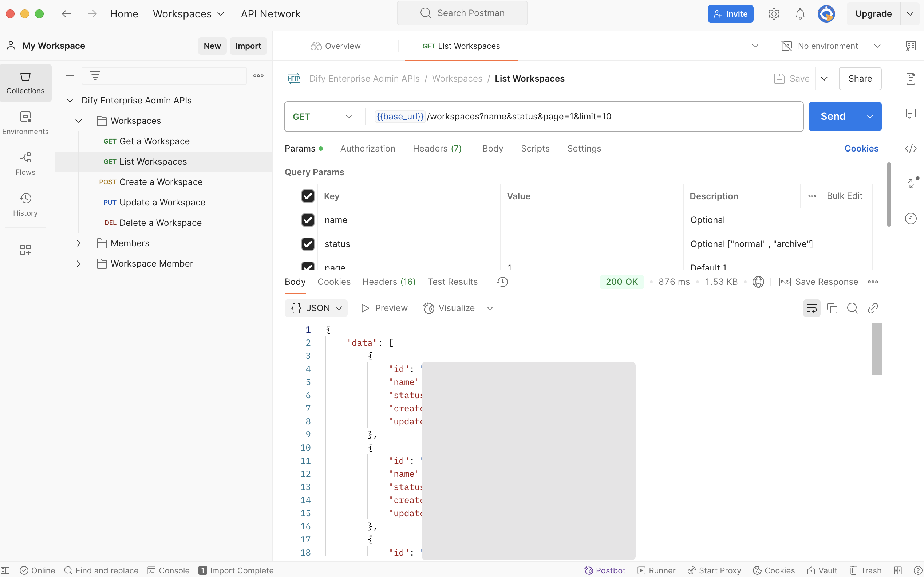Click the request URL field
The image size is (924, 577).
coord(584,117)
